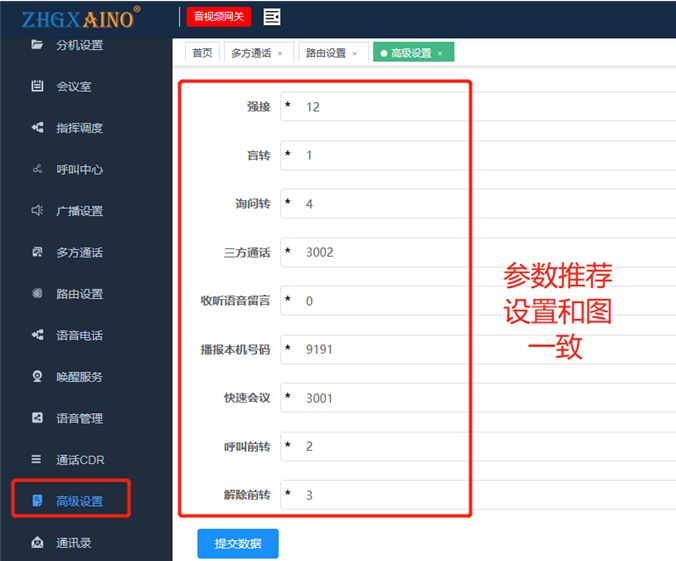Close the 多方通话 tab
The width and height of the screenshot is (676, 561).
(x=280, y=54)
